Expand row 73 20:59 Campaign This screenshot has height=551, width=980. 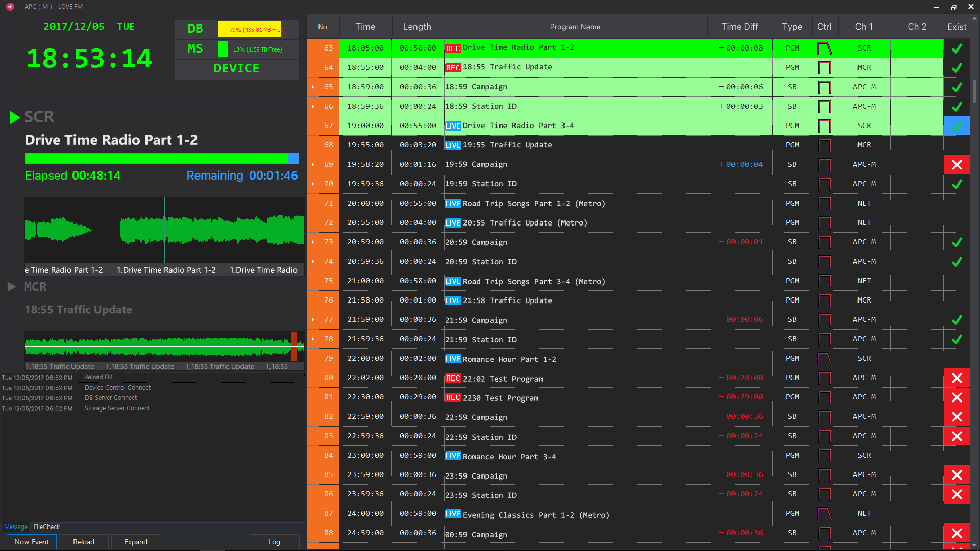(x=313, y=242)
